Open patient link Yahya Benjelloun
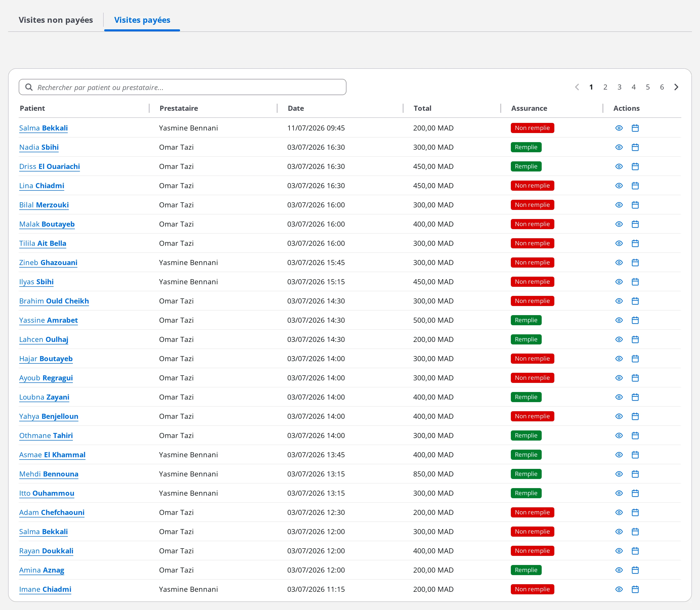700x610 pixels. 49,417
